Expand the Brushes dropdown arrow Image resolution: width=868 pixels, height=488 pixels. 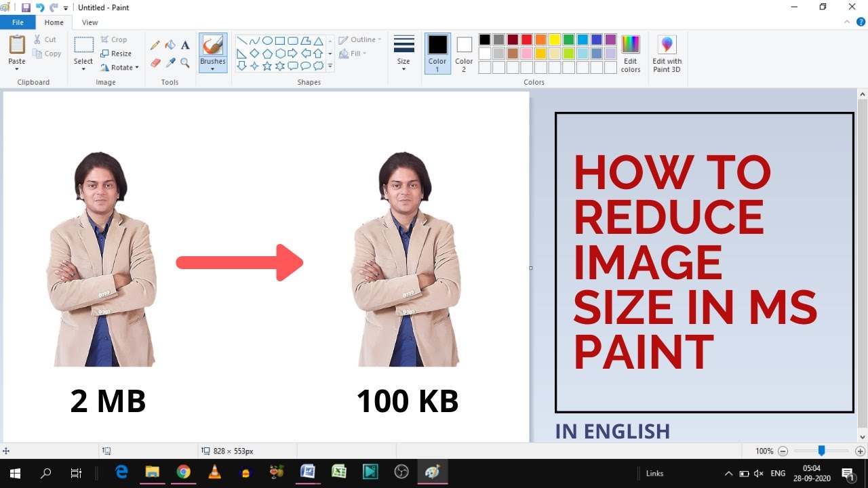(x=213, y=68)
